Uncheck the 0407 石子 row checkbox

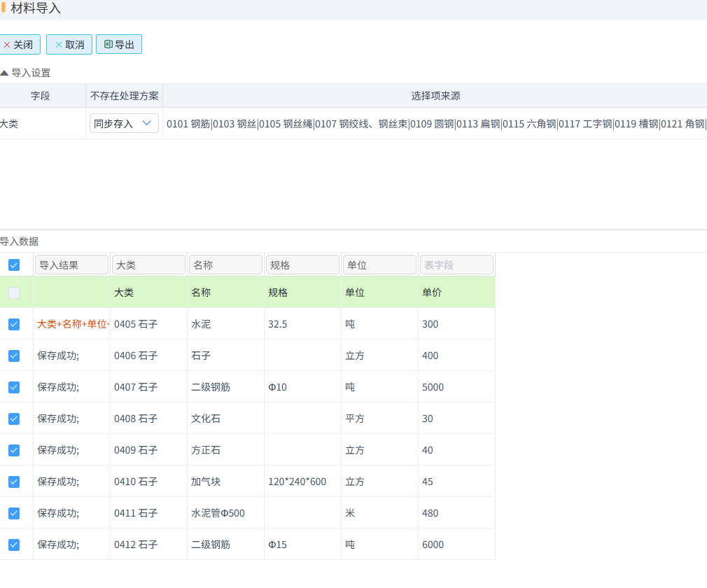(14, 387)
